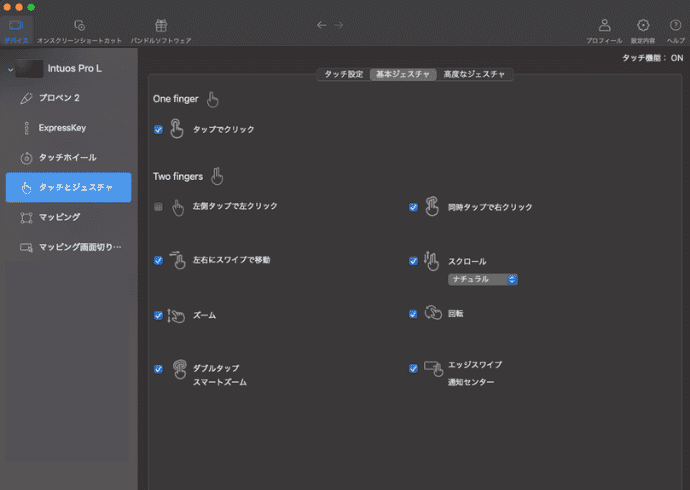Disable タップでクリック checkbox
Image resolution: width=690 pixels, height=490 pixels.
158,130
